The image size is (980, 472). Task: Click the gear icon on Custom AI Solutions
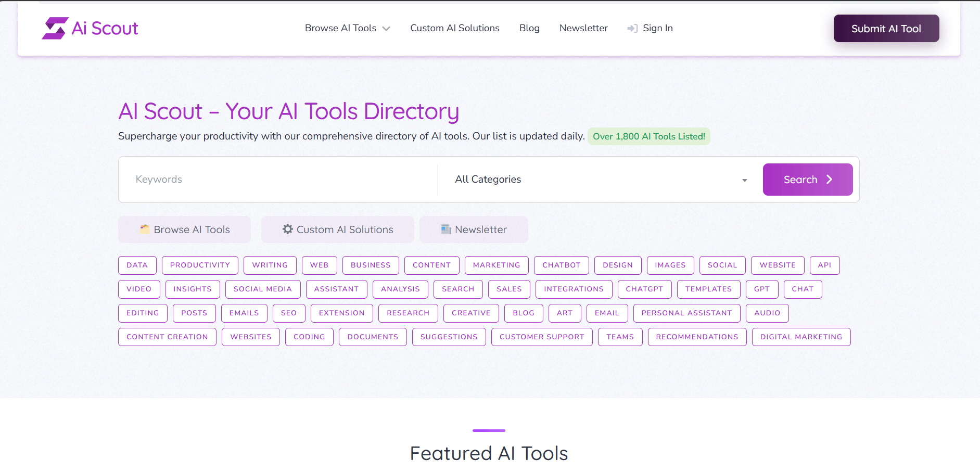[x=288, y=229]
